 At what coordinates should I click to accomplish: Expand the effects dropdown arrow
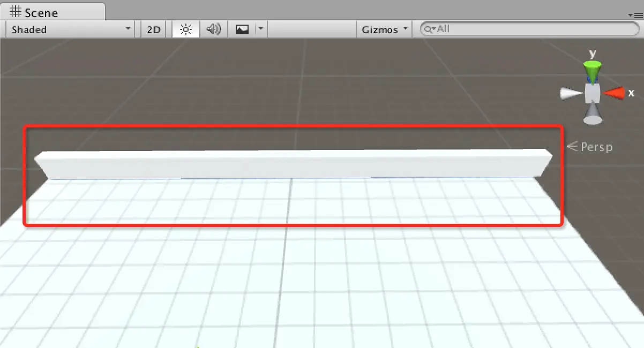[x=261, y=29]
